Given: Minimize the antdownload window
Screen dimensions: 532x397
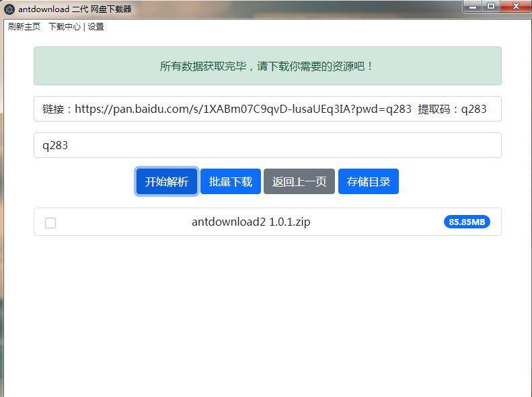Looking at the screenshot, I should (473, 7).
